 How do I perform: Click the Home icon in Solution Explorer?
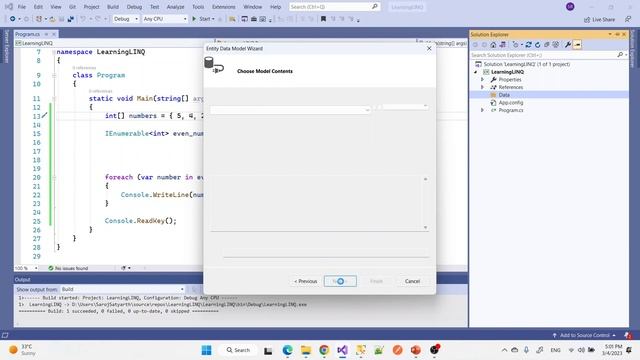(493, 45)
